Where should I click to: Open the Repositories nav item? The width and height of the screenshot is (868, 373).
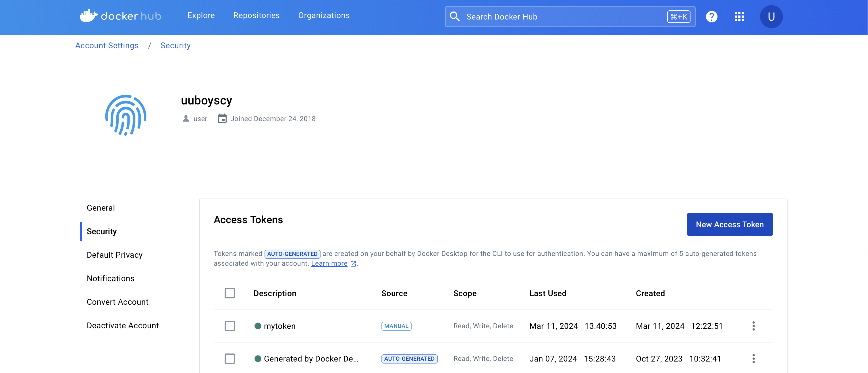point(256,15)
